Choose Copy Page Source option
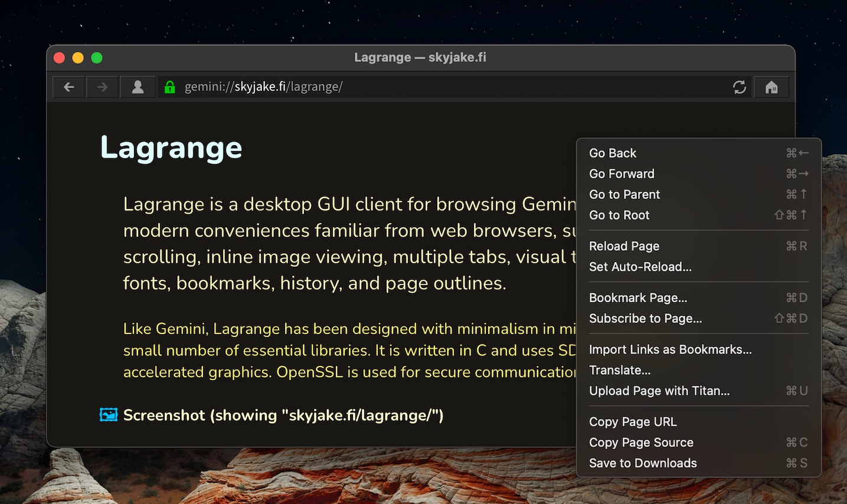 coord(699,442)
